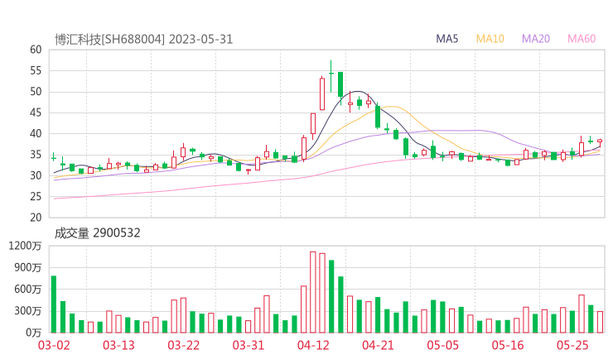The height and width of the screenshot is (364, 613).
Task: Click the 04-12 date label
Action: 313,345
